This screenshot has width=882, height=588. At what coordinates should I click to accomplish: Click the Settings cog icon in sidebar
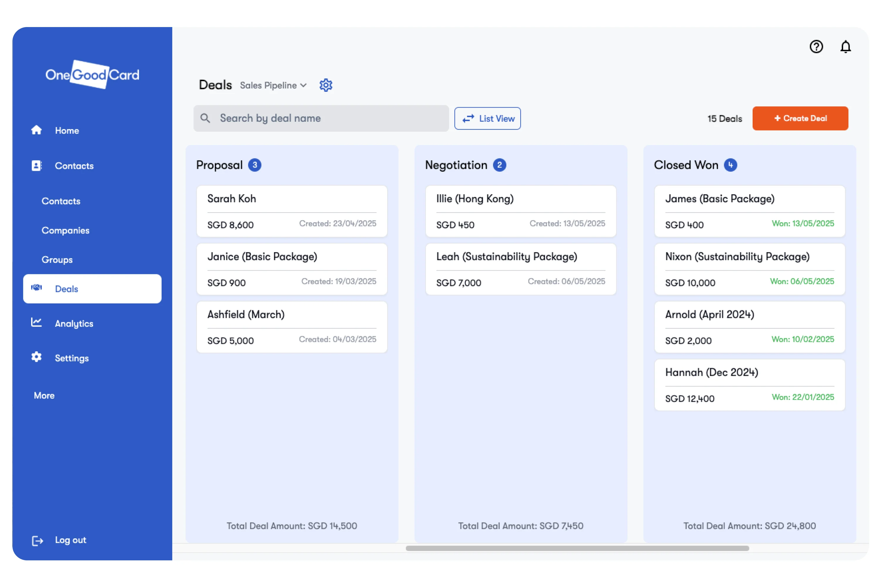(36, 357)
